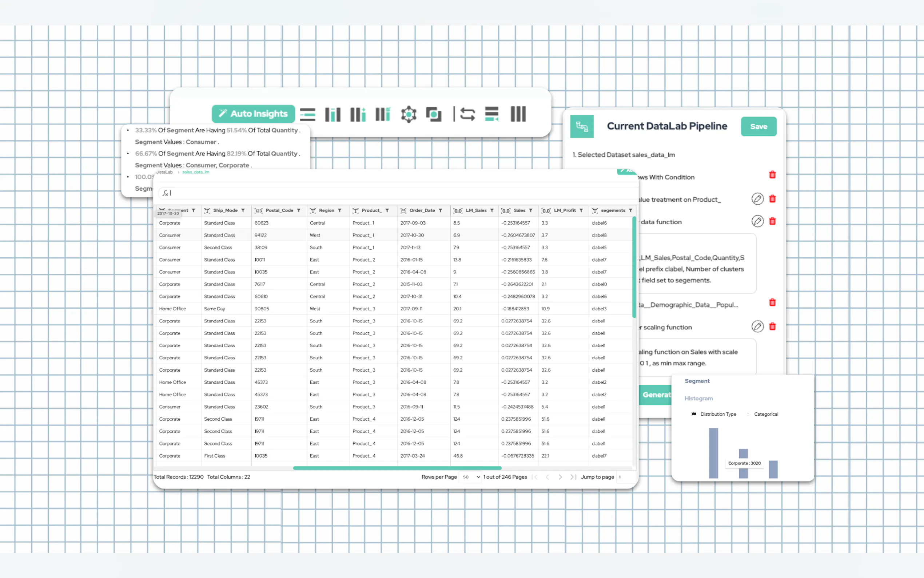
Task: Click the sales_data_lm breadcrumb link
Action: tap(196, 172)
